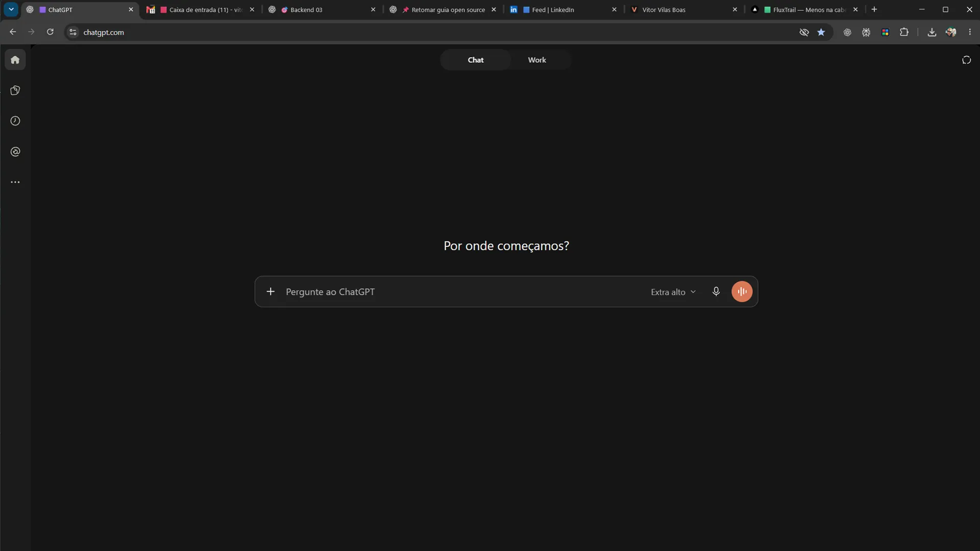Switch to the Retomar guia open source tab

pos(442,10)
